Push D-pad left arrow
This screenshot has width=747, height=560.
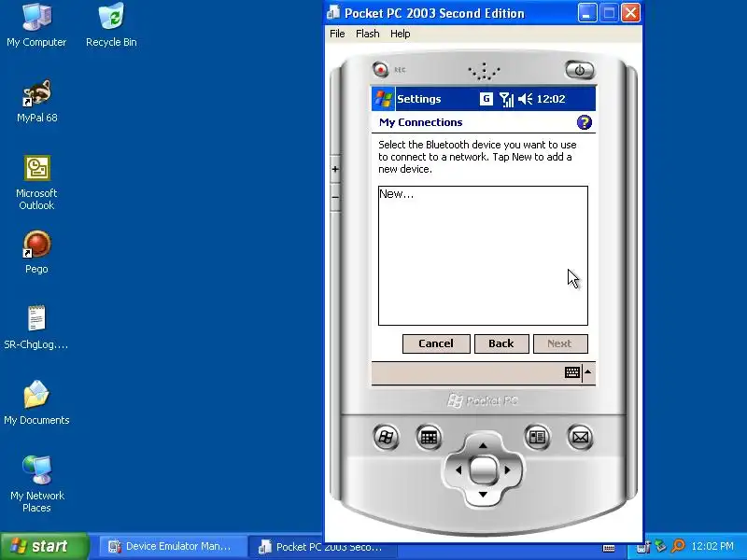point(458,470)
